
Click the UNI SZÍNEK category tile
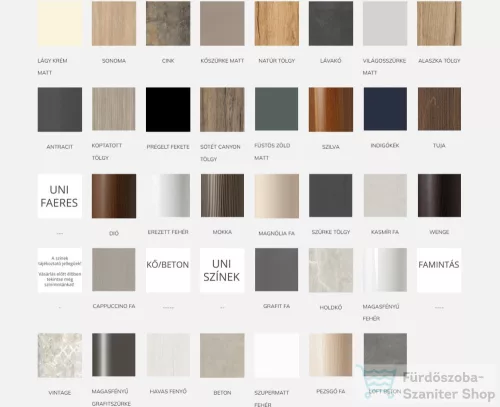pyautogui.click(x=222, y=270)
